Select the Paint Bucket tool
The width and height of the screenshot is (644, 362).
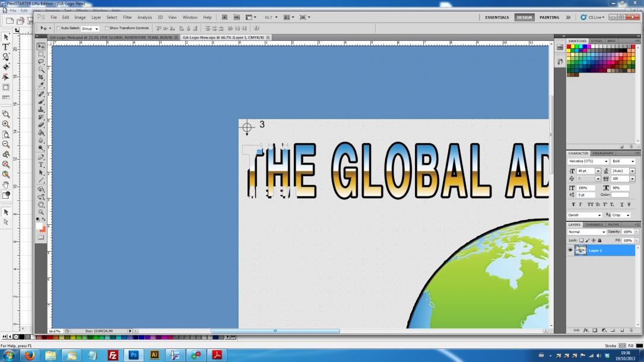click(x=41, y=133)
